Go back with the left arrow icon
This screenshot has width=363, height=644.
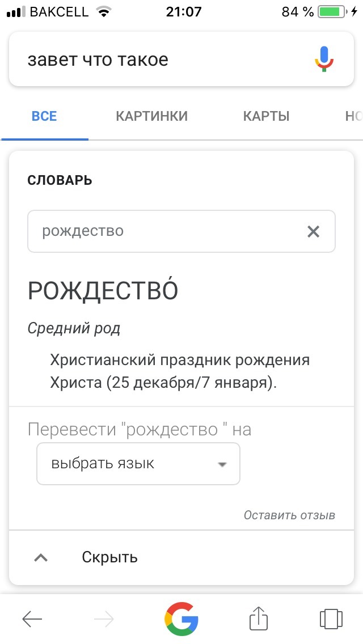pos(32,619)
